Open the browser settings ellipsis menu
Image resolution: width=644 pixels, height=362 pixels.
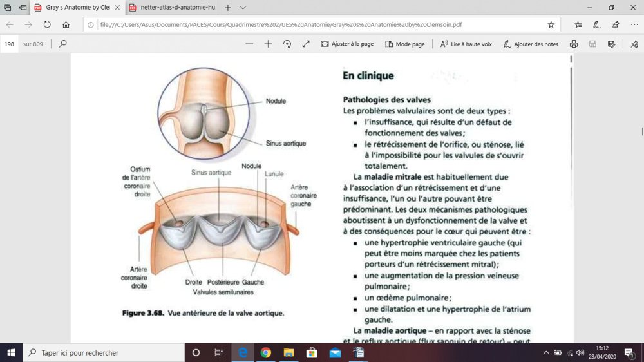(x=634, y=24)
